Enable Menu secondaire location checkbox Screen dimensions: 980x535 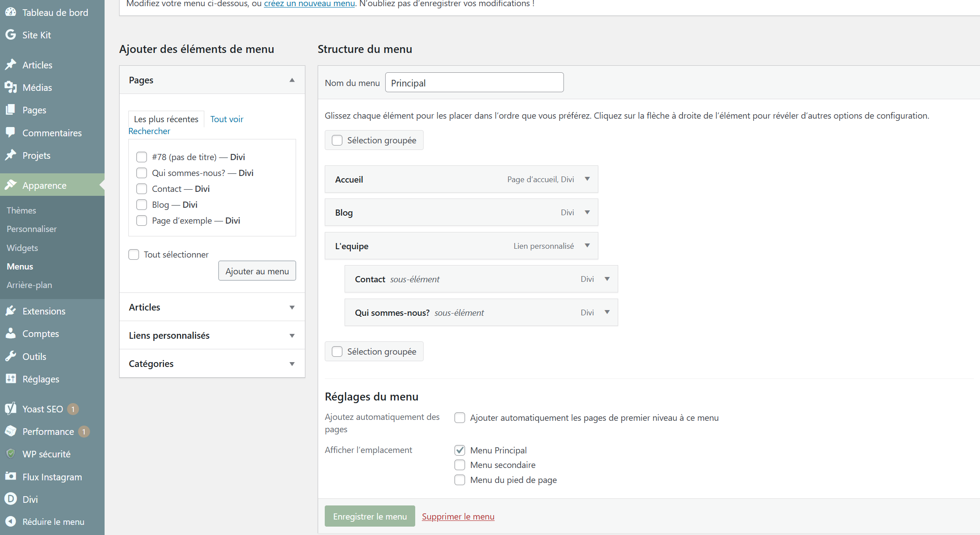[x=460, y=465]
